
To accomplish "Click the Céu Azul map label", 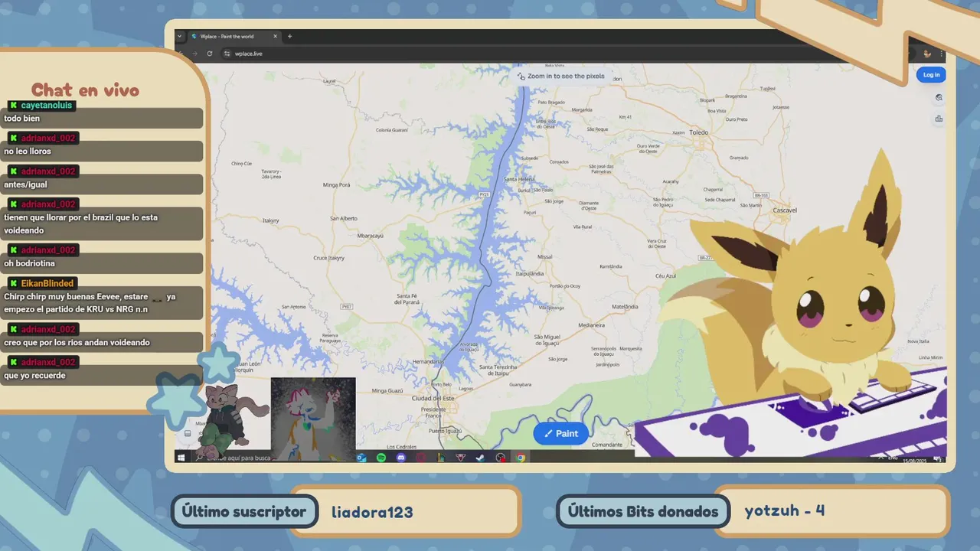I will (x=665, y=275).
